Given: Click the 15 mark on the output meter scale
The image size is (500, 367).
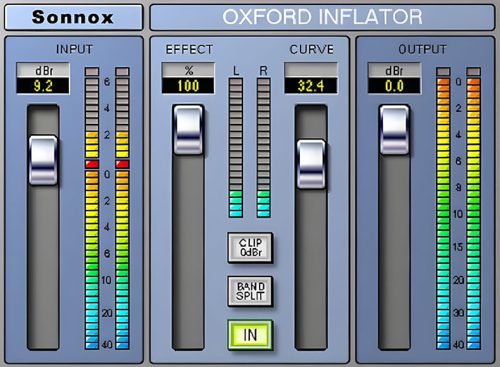Looking at the screenshot, I should click(458, 247).
